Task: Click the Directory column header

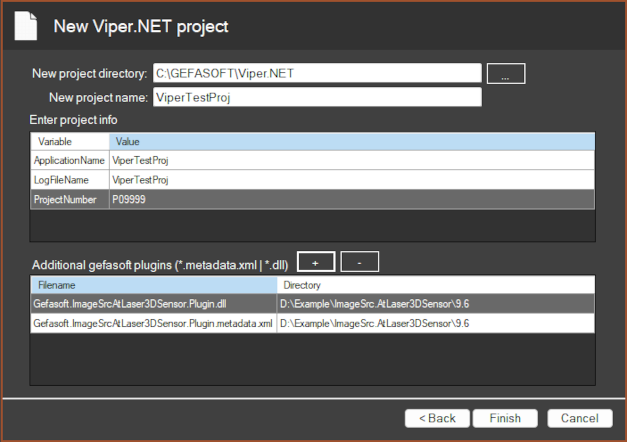Action: tap(436, 285)
